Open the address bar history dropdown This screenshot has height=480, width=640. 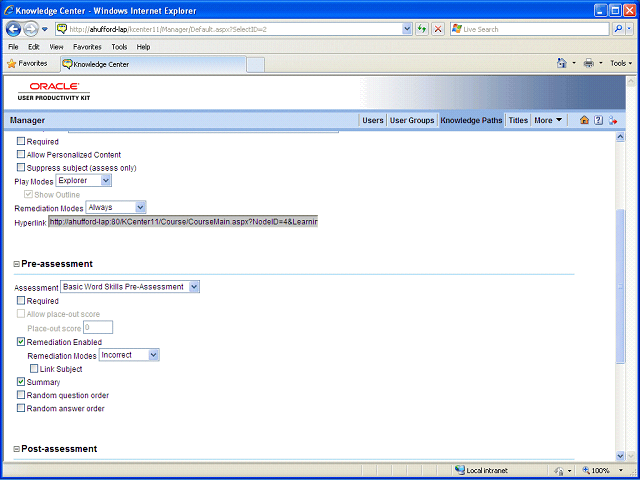[407, 29]
